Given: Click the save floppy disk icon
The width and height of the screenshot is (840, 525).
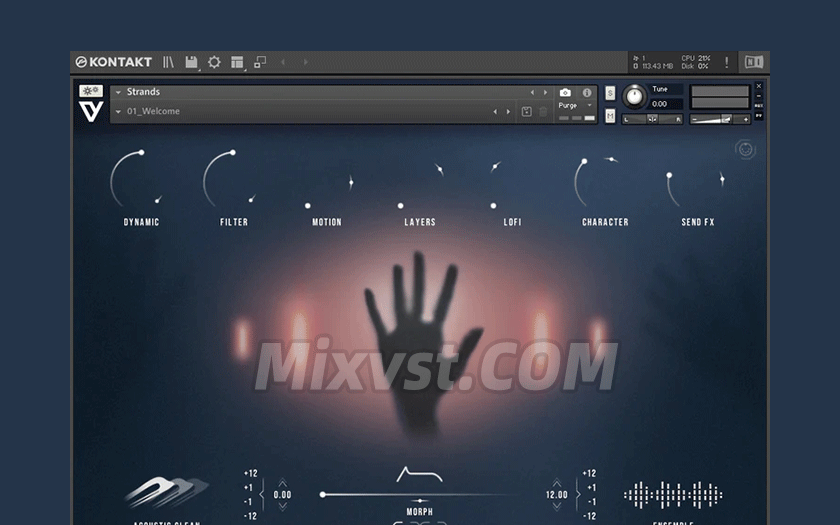Looking at the screenshot, I should pos(191,62).
